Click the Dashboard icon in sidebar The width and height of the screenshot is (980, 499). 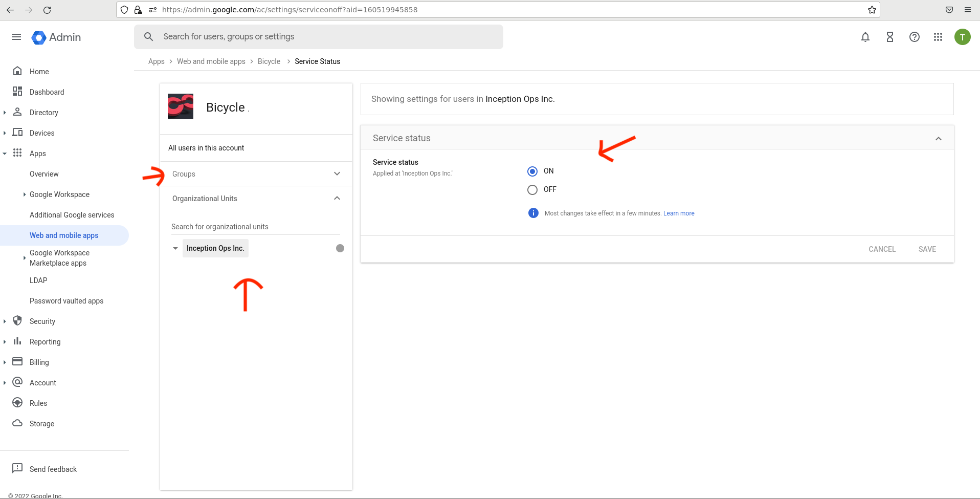[17, 92]
